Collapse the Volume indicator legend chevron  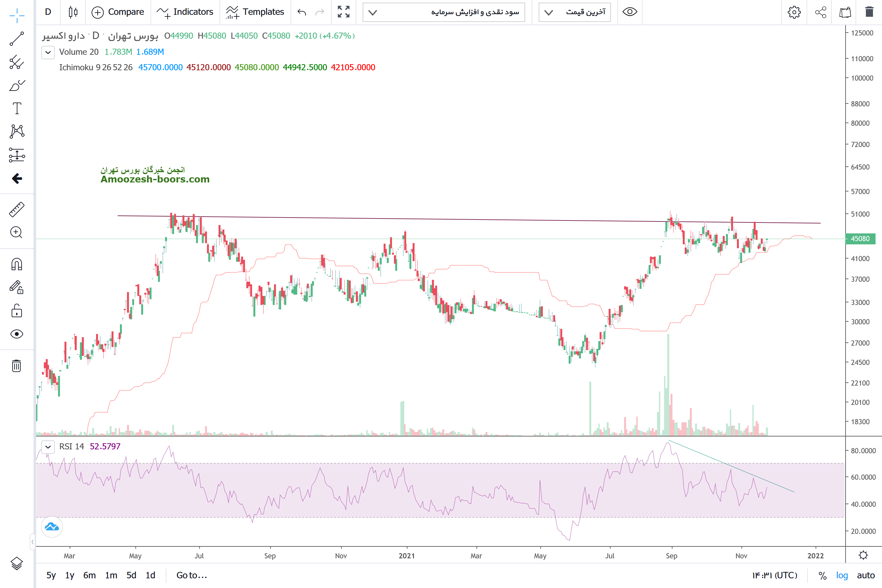click(x=48, y=52)
